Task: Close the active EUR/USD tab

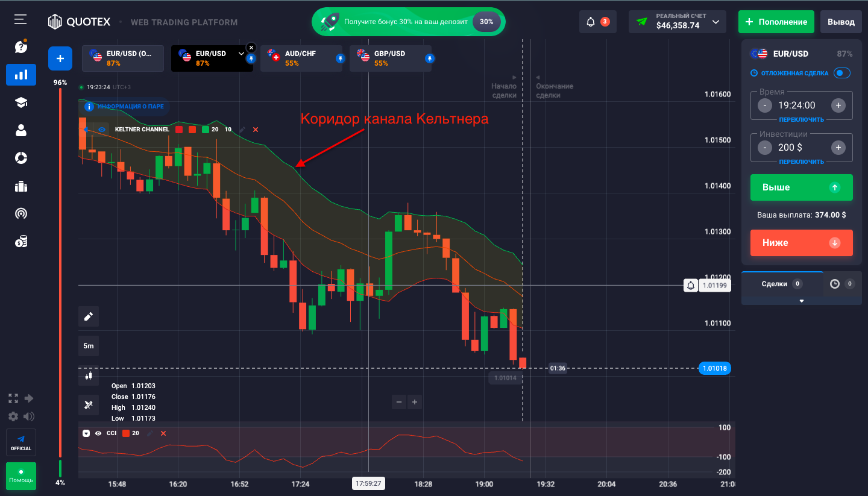Action: (251, 47)
